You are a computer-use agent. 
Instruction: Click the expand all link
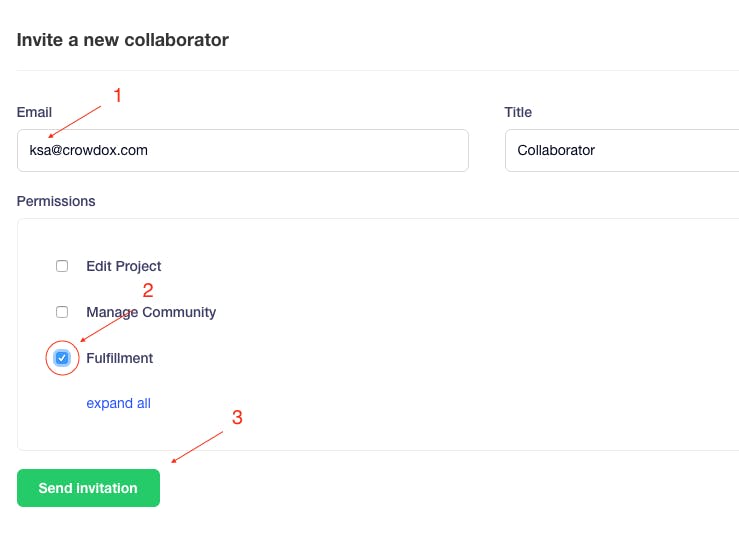[118, 403]
